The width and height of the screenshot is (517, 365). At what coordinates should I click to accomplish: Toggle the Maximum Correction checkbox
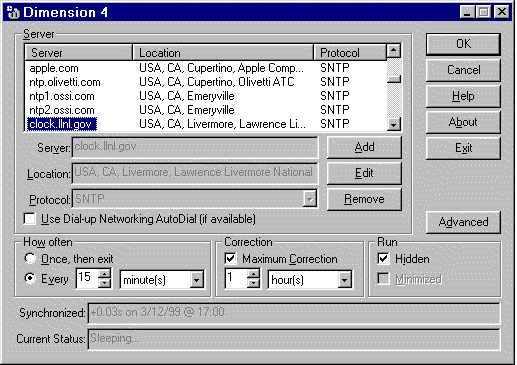pos(230,259)
